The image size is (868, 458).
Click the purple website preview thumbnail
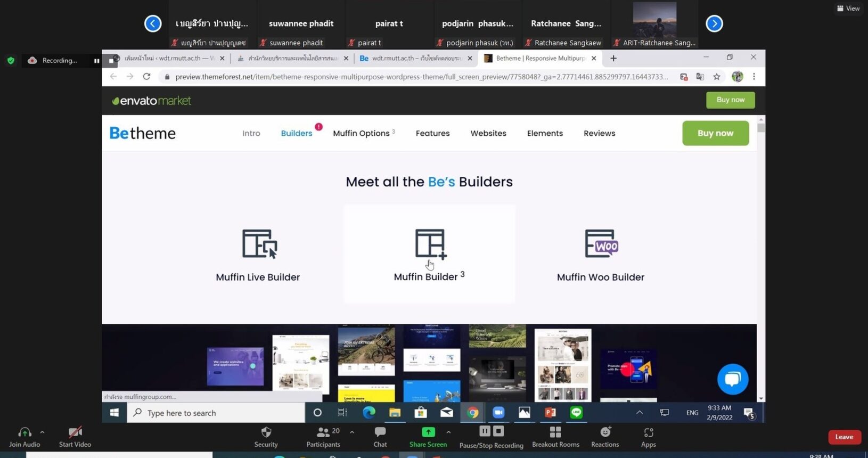235,366
